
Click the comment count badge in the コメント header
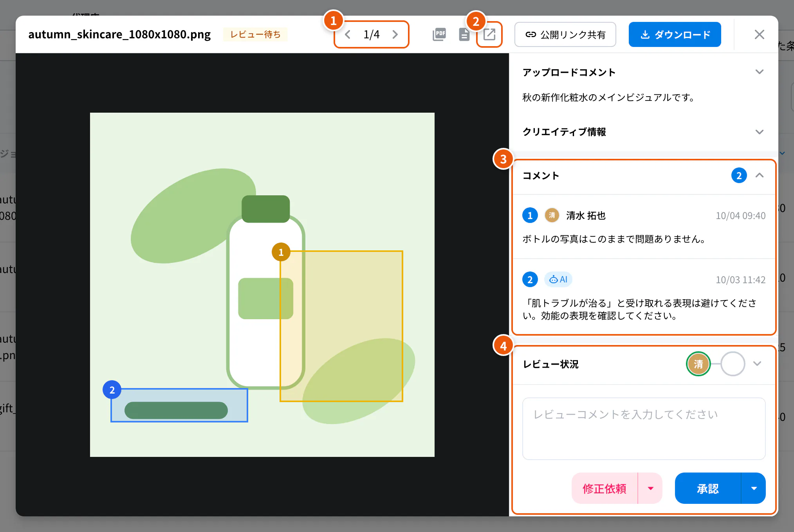click(739, 176)
